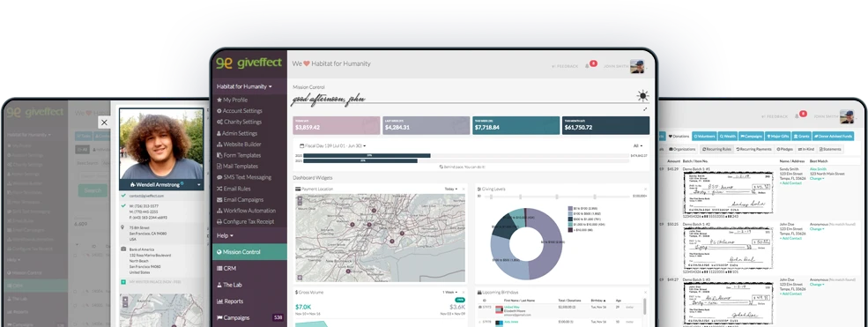Open the All filter dropdown
The height and width of the screenshot is (327, 868).
point(638,146)
